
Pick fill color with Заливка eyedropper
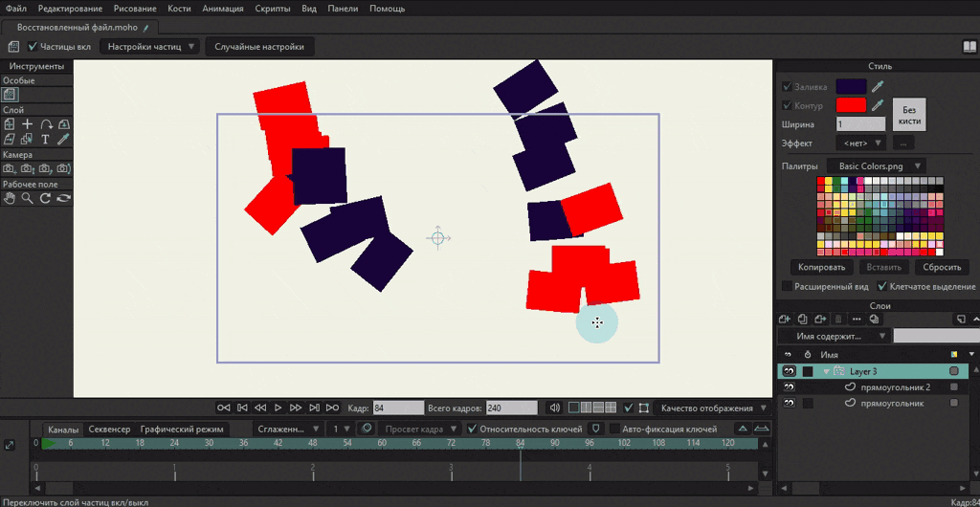coord(878,86)
